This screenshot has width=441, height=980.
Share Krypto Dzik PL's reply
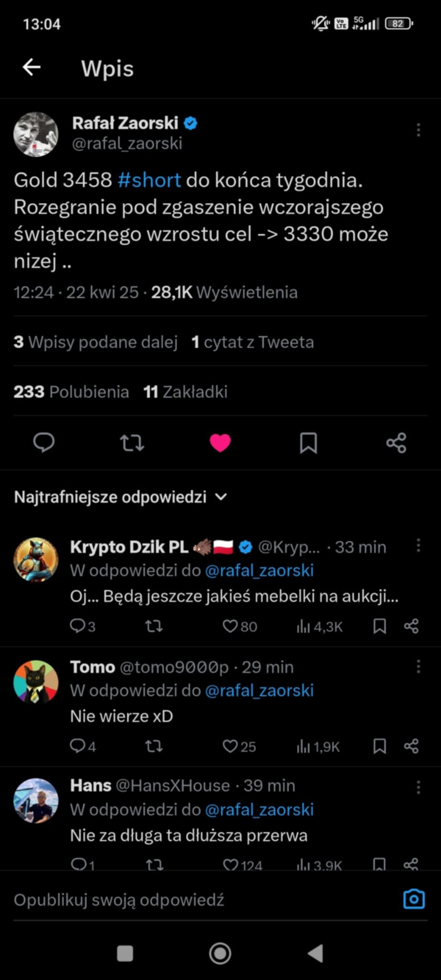coord(411,626)
